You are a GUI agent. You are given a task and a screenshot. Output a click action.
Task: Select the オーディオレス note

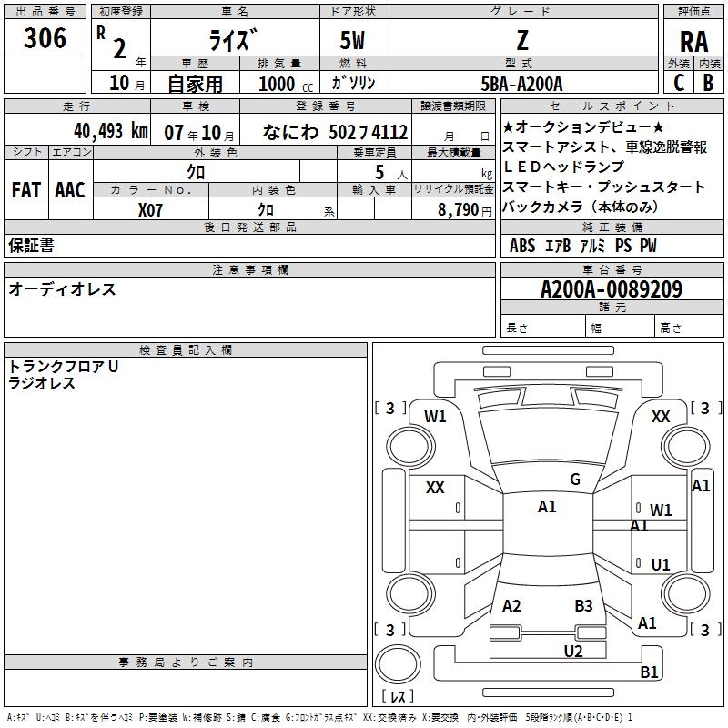click(62, 288)
